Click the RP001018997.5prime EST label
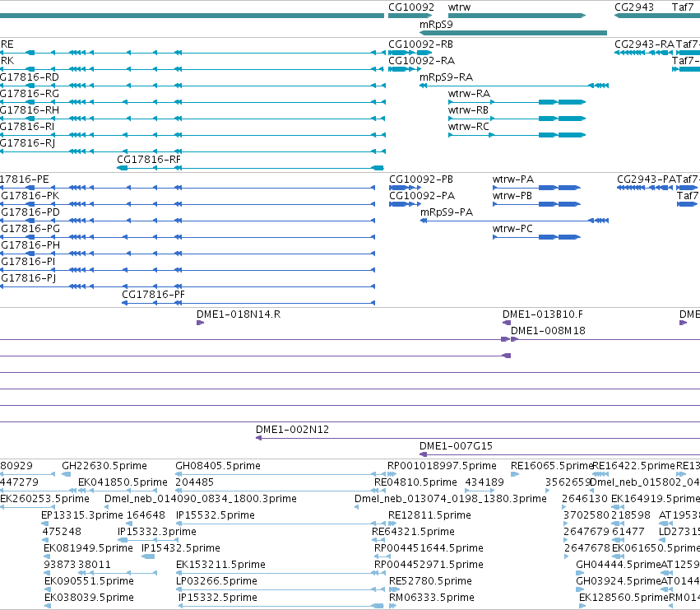The image size is (700, 610). 442,466
